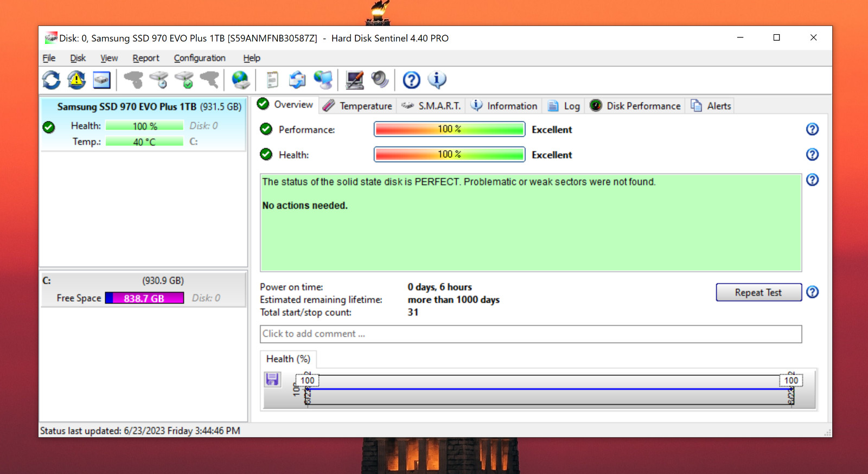Switch to the Alerts tab

click(711, 106)
